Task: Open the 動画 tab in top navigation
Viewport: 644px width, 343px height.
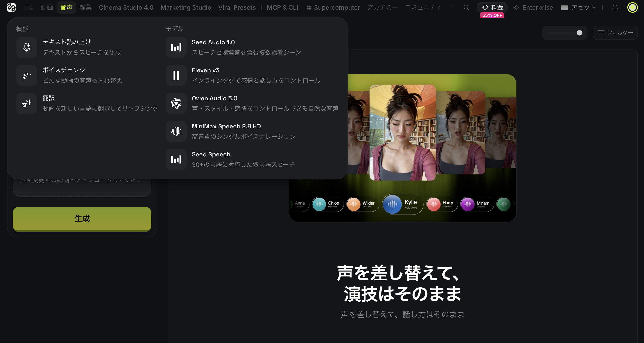Action: click(x=47, y=7)
